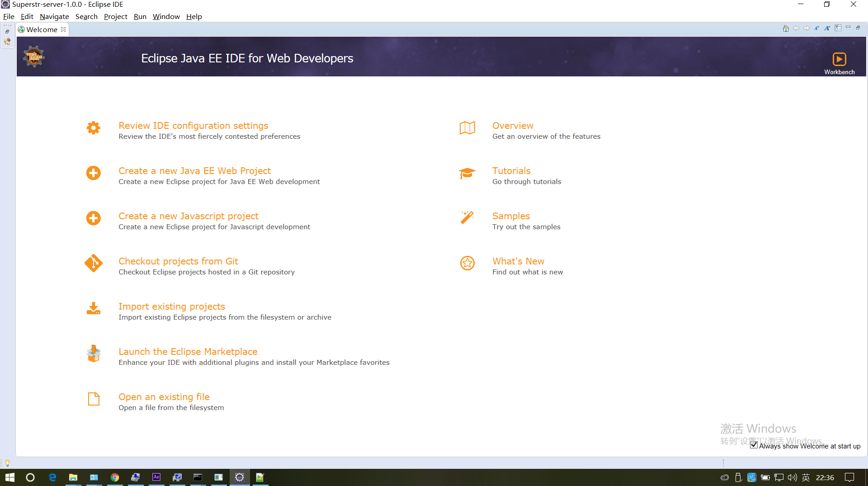
Task: Open Google Chrome from taskbar
Action: 115,477
